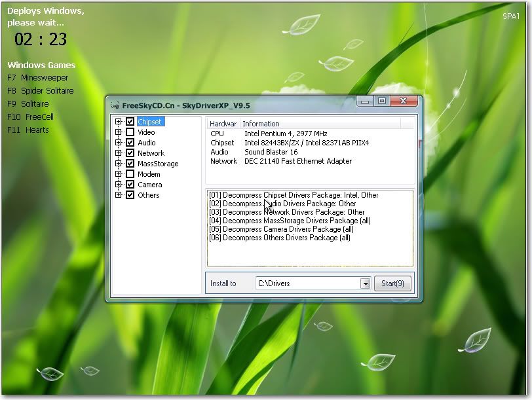Viewport: 532px width, 400px height.
Task: Select the Network tree label
Action: (151, 153)
